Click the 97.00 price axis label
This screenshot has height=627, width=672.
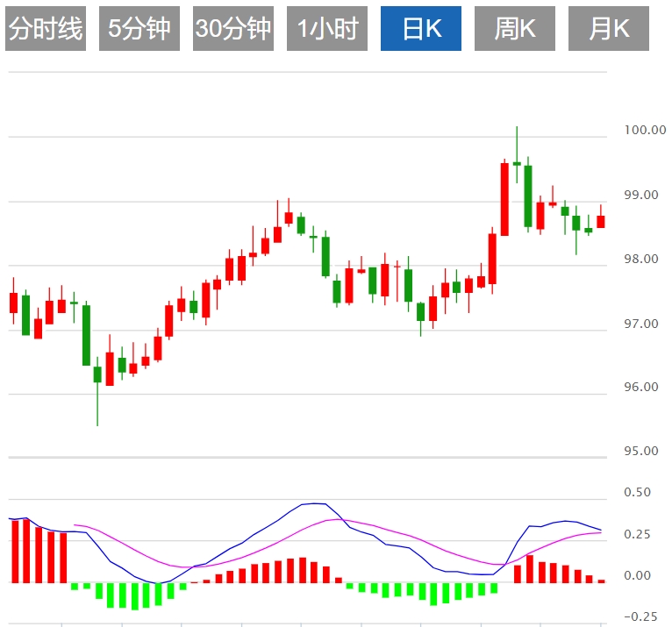coord(641,324)
